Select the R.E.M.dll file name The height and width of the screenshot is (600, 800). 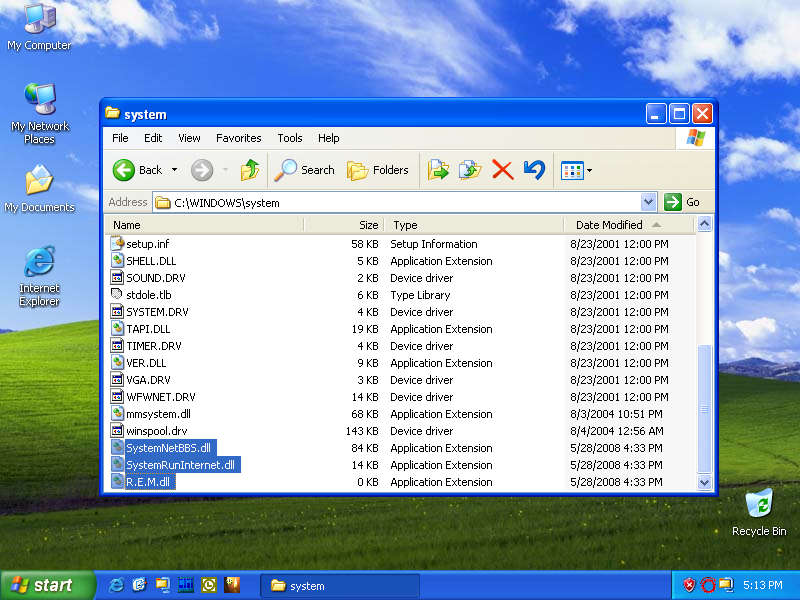click(x=148, y=482)
